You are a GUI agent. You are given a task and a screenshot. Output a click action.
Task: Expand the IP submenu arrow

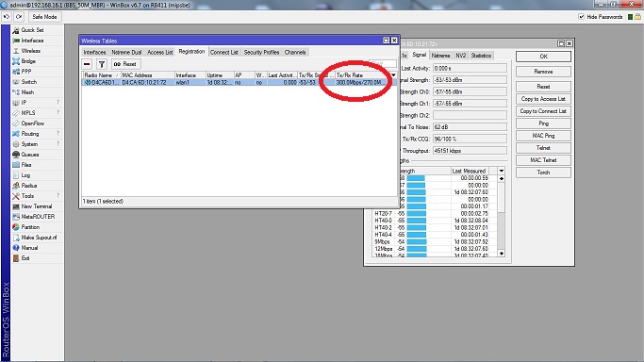point(58,102)
